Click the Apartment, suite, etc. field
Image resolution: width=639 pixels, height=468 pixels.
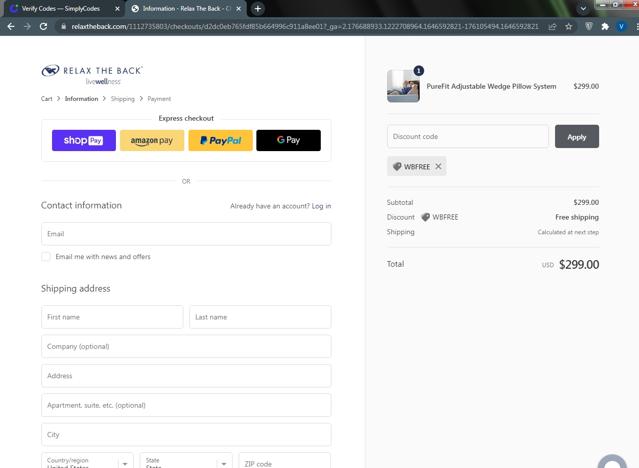click(186, 405)
